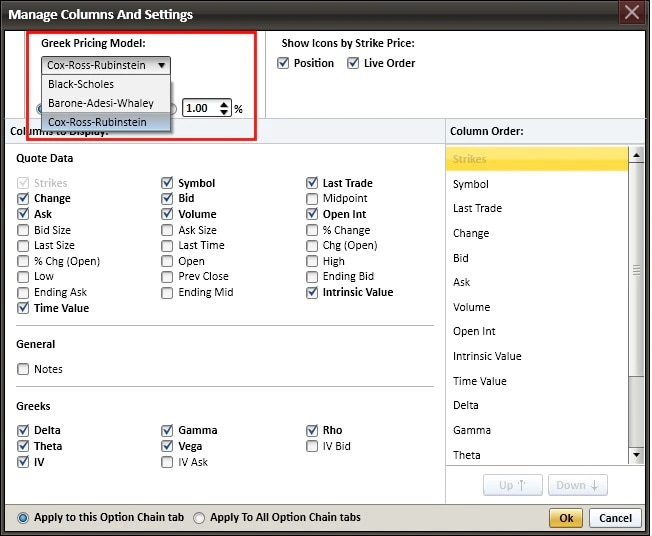Select Last Trade in Column Order list
The height and width of the screenshot is (536, 652).
[x=477, y=208]
